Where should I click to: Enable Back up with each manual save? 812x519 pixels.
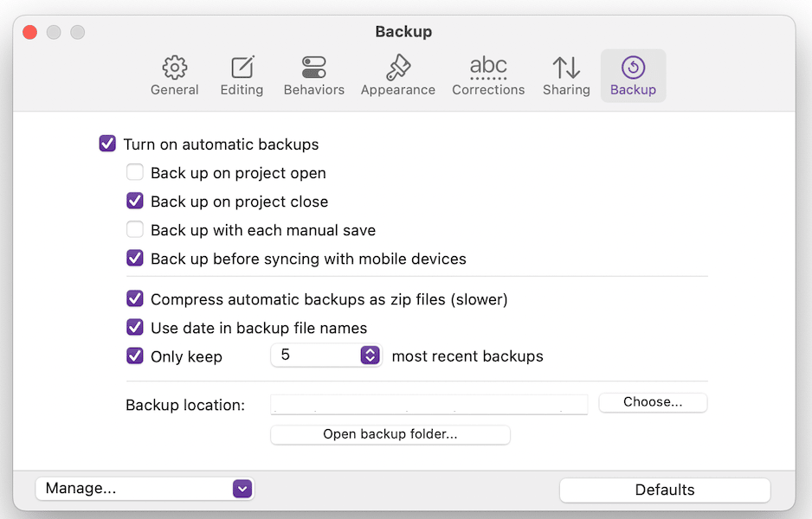click(x=135, y=228)
